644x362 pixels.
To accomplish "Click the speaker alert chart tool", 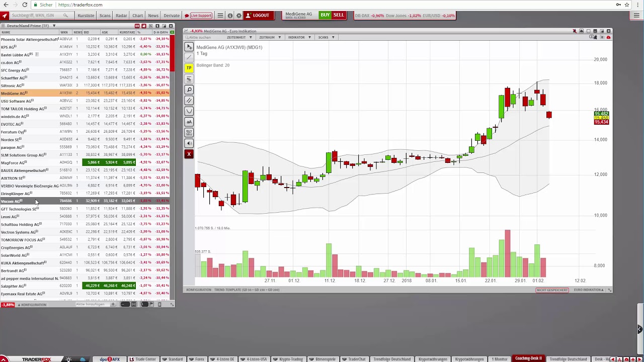I will 189,143.
